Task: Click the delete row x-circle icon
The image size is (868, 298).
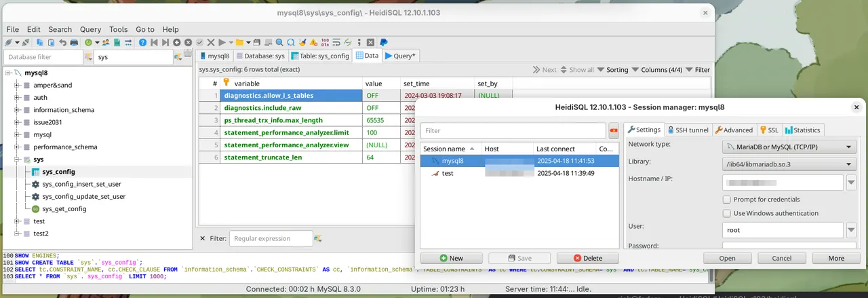Action: 188,42
